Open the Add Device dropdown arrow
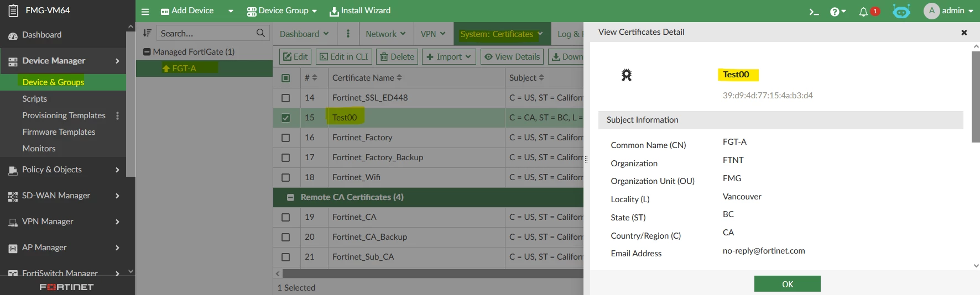Image resolution: width=980 pixels, height=295 pixels. coord(231,11)
